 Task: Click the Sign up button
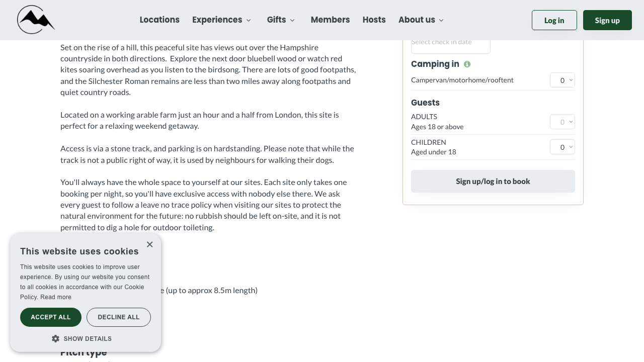[607, 21]
